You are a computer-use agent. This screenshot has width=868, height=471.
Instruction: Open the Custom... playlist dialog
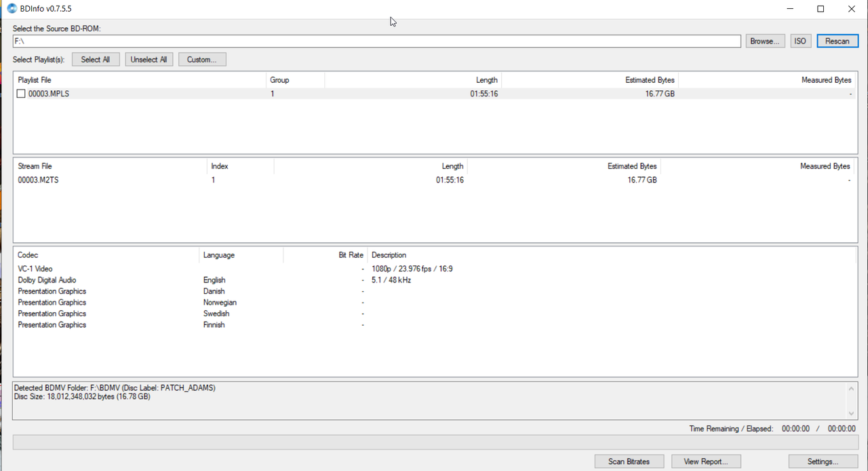(202, 59)
